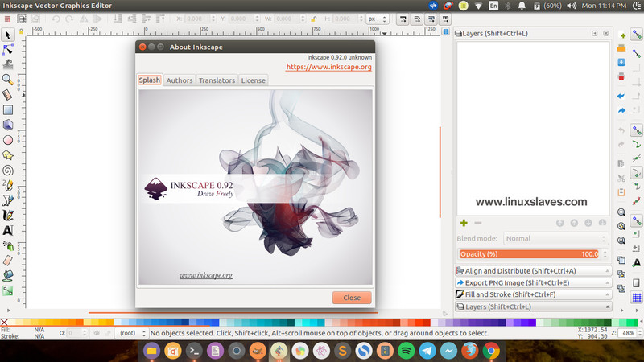
Task: Switch to the License tab
Action: click(x=253, y=80)
